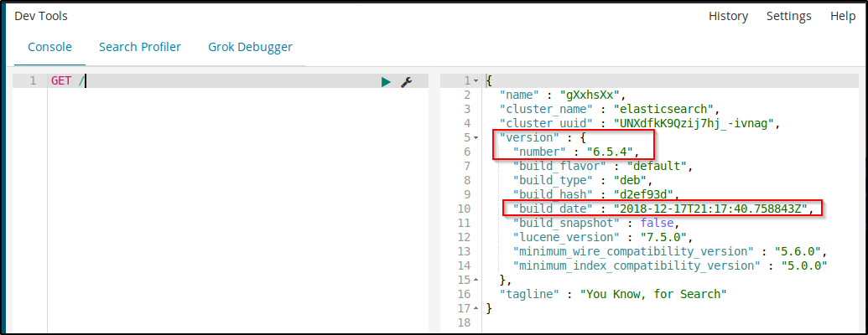Viewport: 868px width, 335px height.
Task: Click the version number "6.5.4"
Action: (608, 152)
